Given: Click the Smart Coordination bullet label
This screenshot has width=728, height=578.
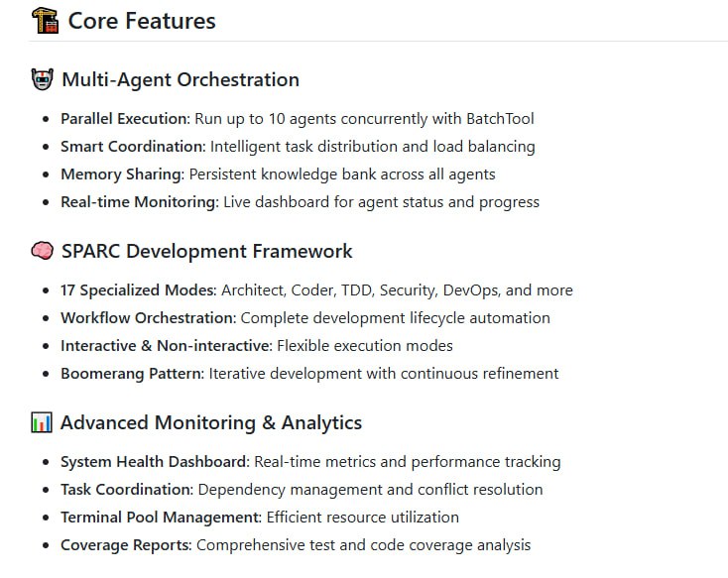Looking at the screenshot, I should [133, 147].
